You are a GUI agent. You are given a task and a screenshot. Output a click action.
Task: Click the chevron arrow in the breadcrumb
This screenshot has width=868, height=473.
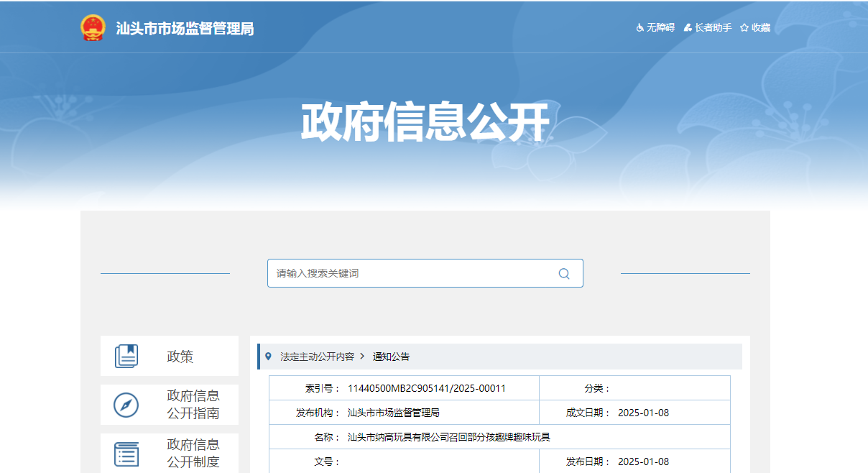point(363,357)
